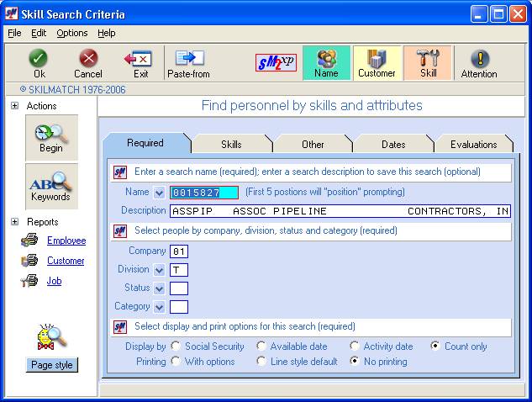This screenshot has width=532, height=402.
Task: Select the No printing option
Action: coord(354,361)
